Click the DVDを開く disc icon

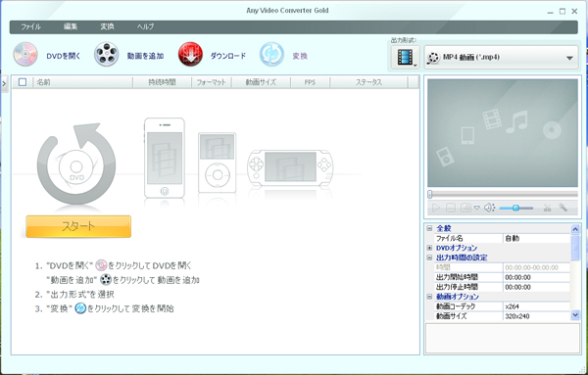point(25,55)
